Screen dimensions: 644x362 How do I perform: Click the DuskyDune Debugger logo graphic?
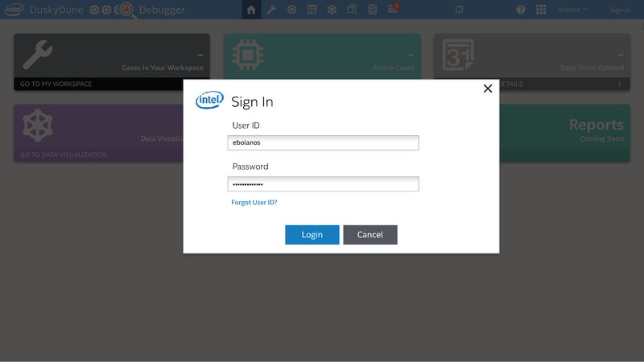point(112,10)
